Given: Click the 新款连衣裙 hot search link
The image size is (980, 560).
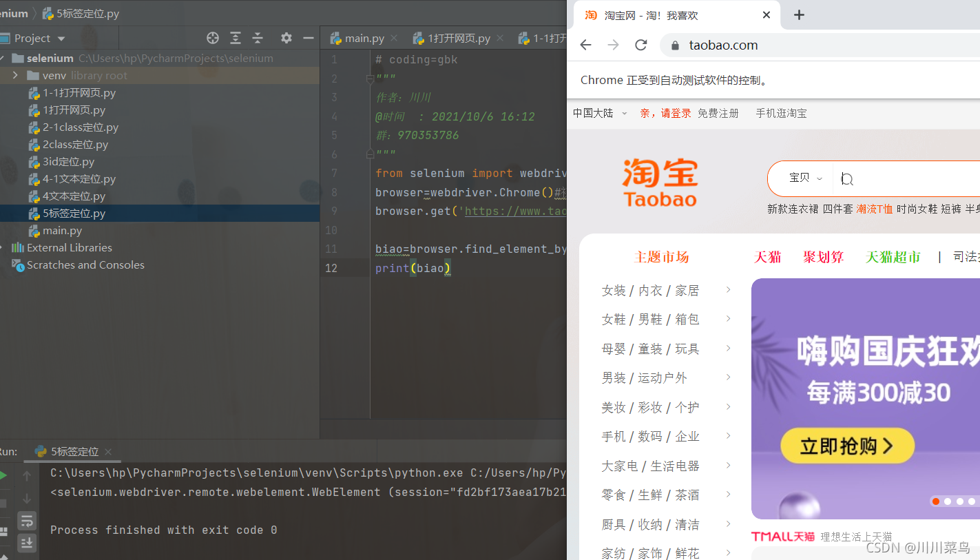Looking at the screenshot, I should tap(793, 209).
